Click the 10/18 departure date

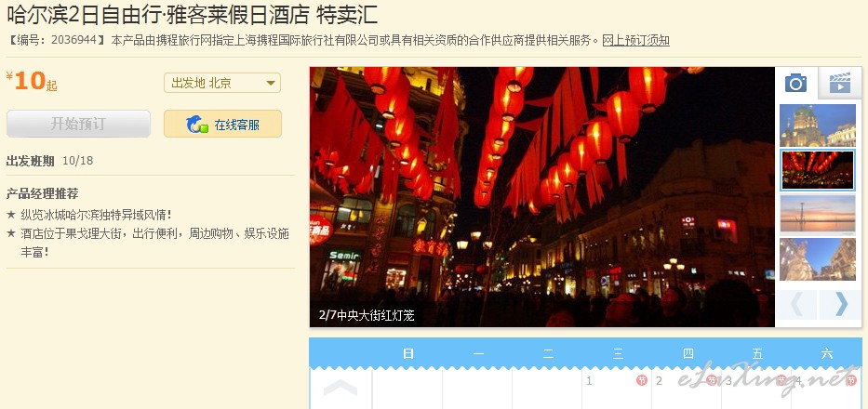click(x=77, y=161)
